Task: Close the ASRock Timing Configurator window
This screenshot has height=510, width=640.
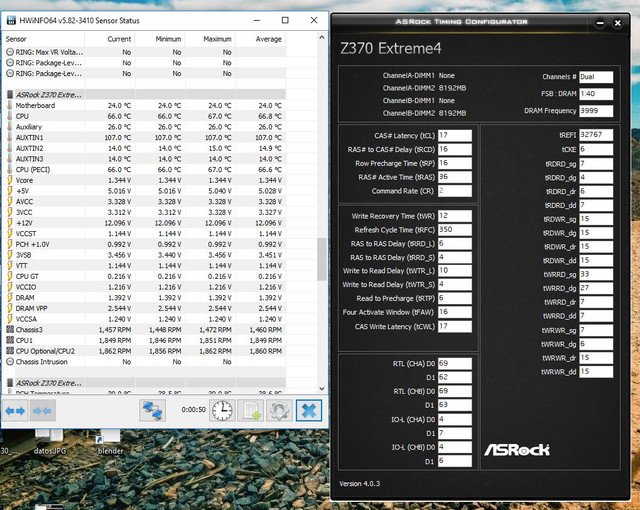Action: coord(618,23)
